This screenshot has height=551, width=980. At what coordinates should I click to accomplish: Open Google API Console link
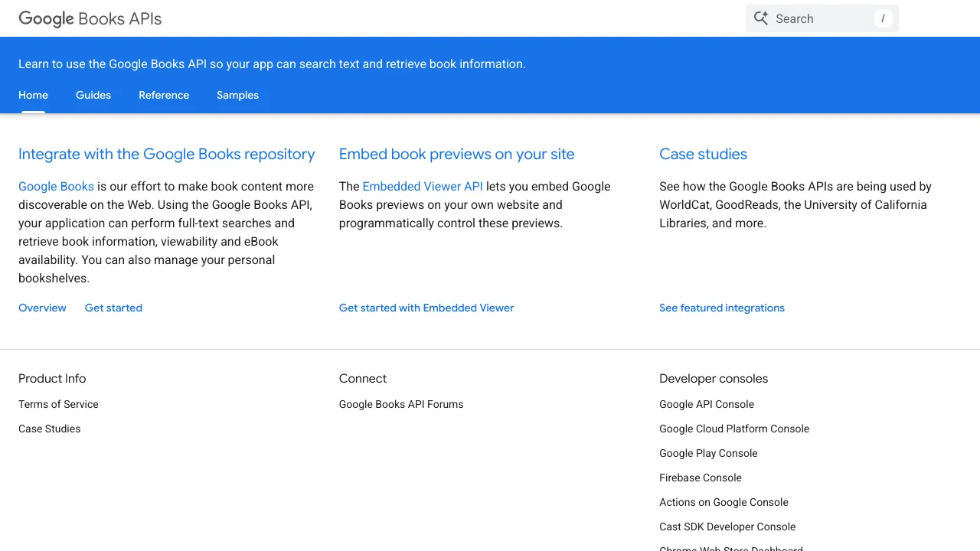point(707,404)
